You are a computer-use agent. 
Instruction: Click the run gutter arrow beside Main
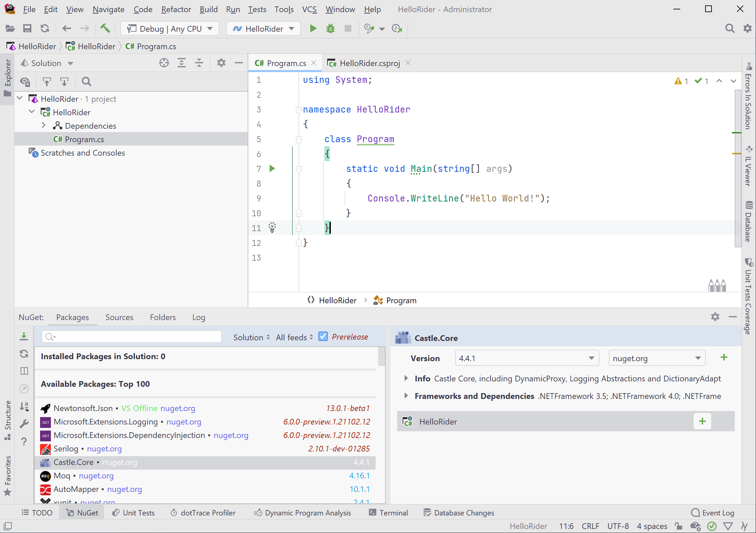point(272,168)
